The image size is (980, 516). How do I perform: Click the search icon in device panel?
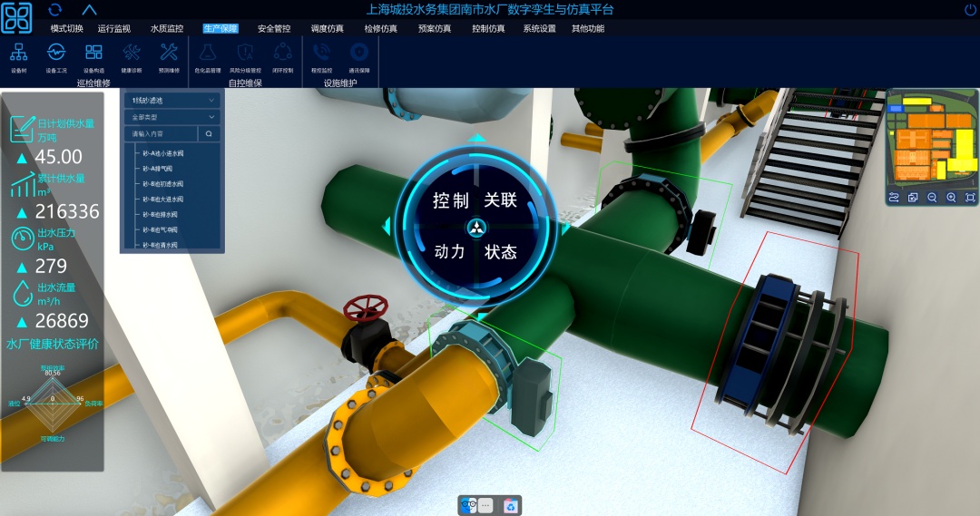point(209,133)
